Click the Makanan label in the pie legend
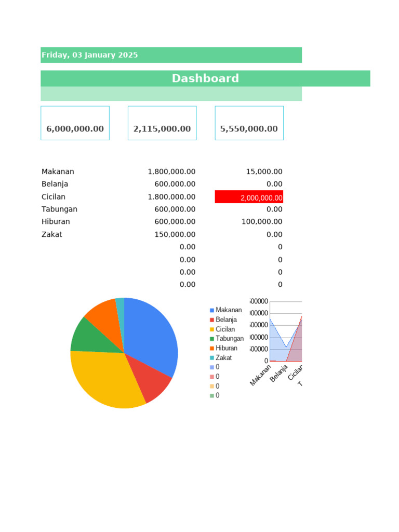 click(x=229, y=310)
